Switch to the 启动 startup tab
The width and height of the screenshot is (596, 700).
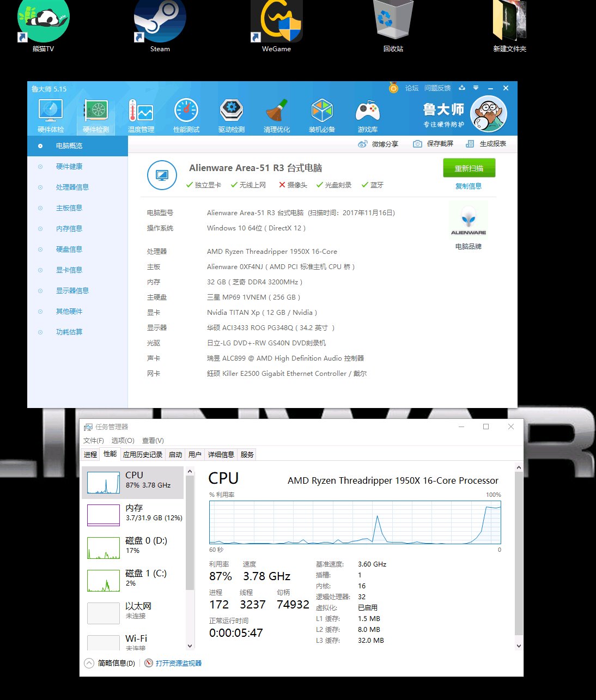click(175, 454)
